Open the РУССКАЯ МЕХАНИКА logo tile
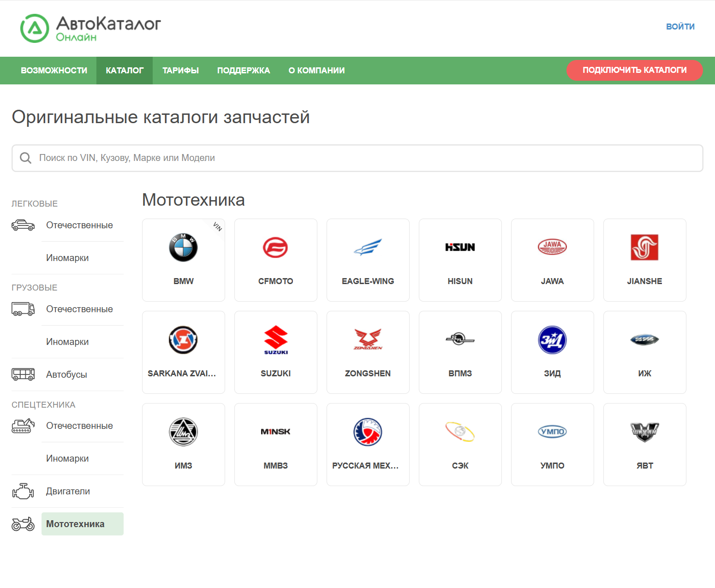 (368, 432)
